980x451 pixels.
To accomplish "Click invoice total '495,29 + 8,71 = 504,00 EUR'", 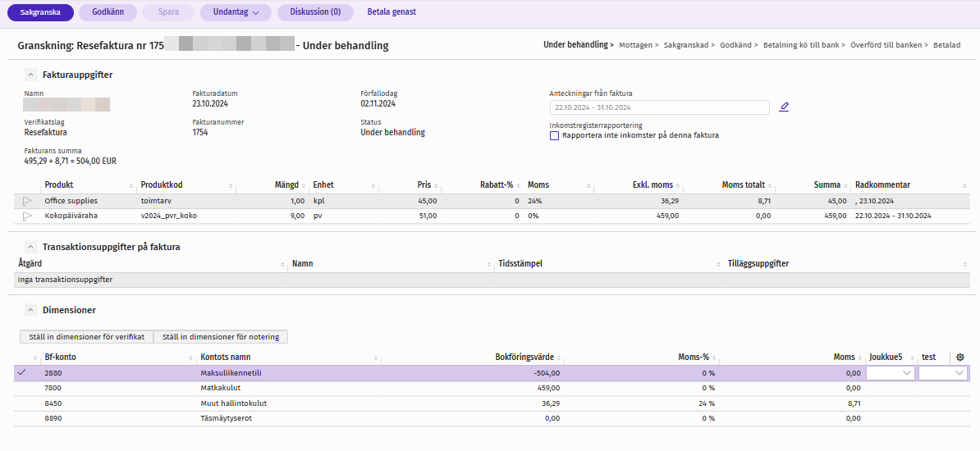I will pyautogui.click(x=70, y=162).
